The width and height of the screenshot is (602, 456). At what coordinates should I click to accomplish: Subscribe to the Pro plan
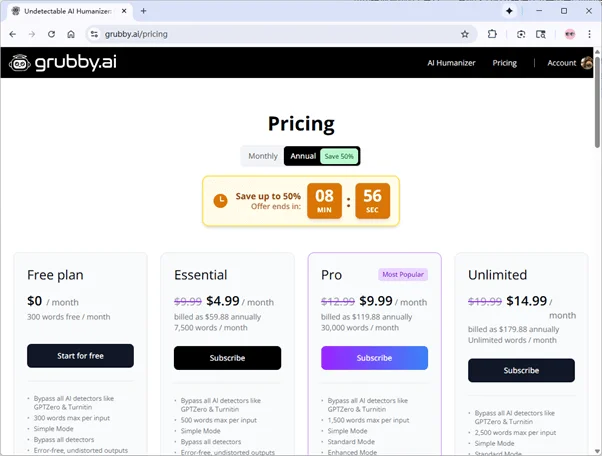[x=374, y=358]
